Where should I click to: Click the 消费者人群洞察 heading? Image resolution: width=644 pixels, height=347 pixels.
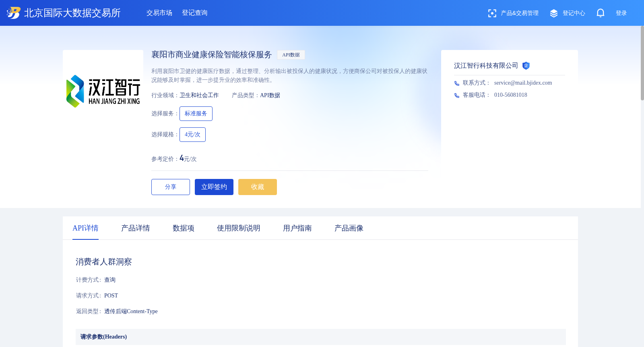coord(104,262)
